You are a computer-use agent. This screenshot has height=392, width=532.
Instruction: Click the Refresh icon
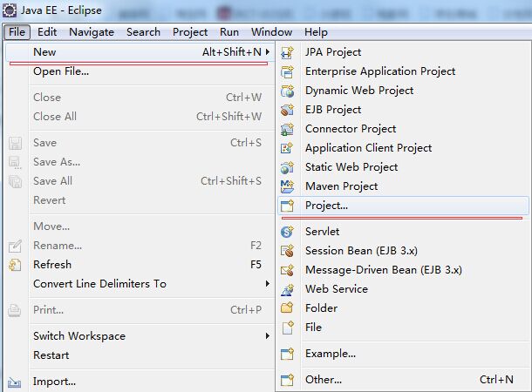pos(16,265)
